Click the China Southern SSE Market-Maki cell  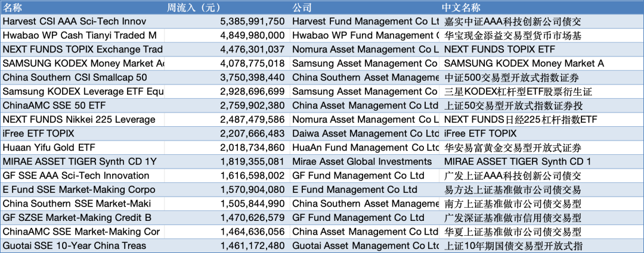click(82, 204)
